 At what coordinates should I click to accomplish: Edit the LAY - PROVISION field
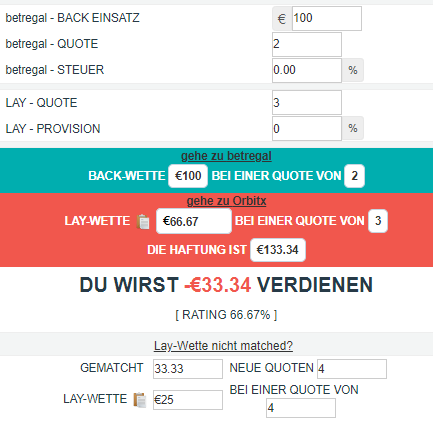307,129
